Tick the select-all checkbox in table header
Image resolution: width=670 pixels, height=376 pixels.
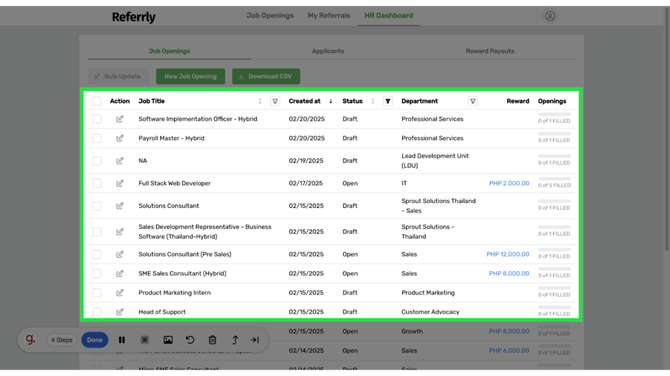(x=97, y=101)
